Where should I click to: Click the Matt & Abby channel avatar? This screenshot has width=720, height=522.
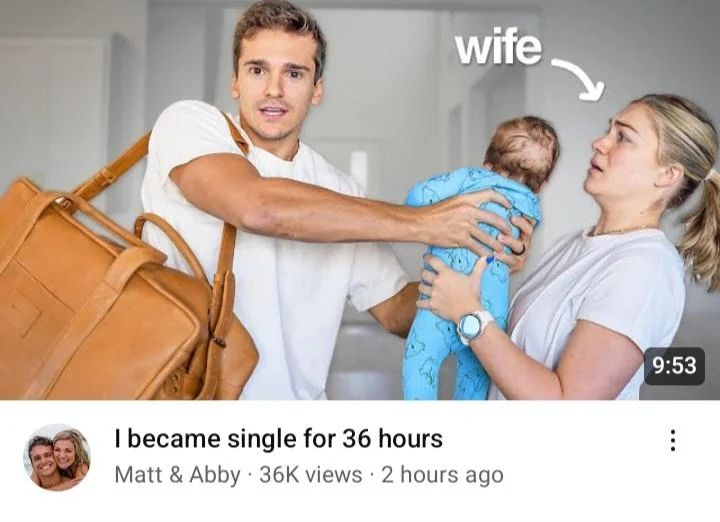pos(57,457)
